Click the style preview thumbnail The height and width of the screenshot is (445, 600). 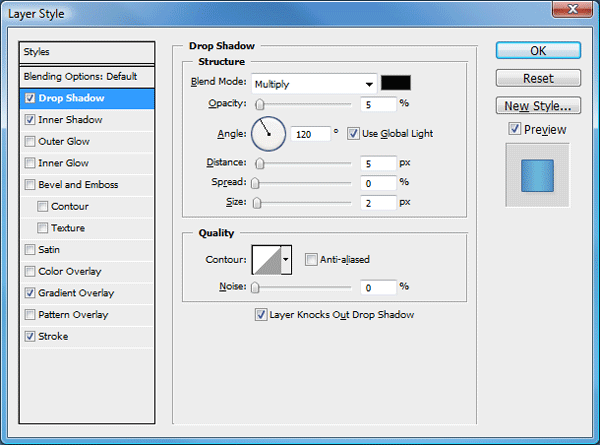point(537,176)
